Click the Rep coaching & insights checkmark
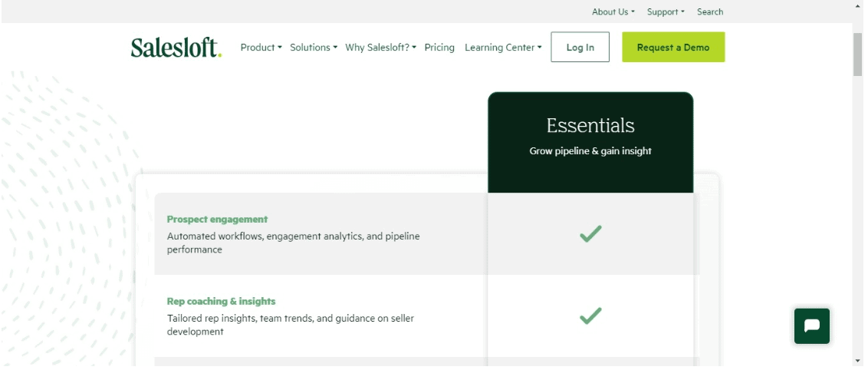This screenshot has height=370, width=868. click(x=590, y=315)
